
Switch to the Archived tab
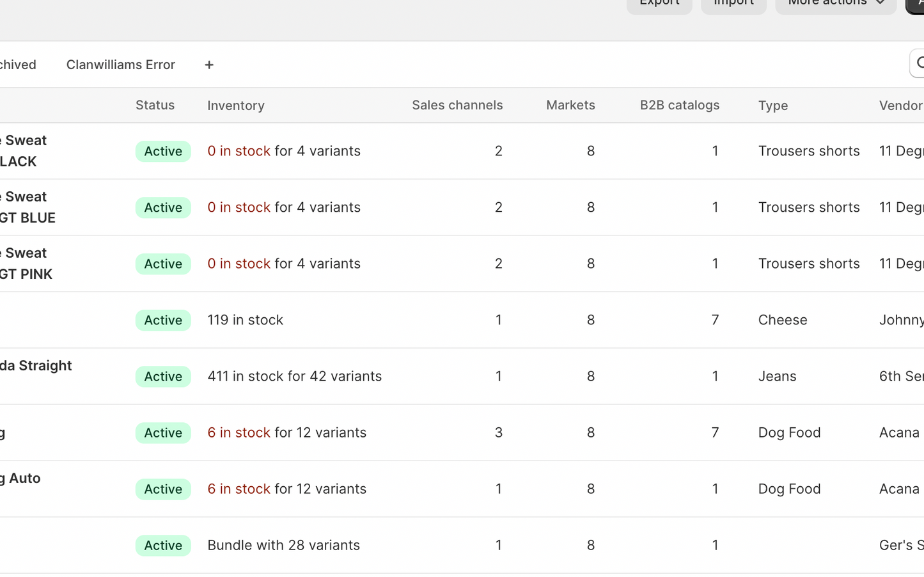coord(18,65)
